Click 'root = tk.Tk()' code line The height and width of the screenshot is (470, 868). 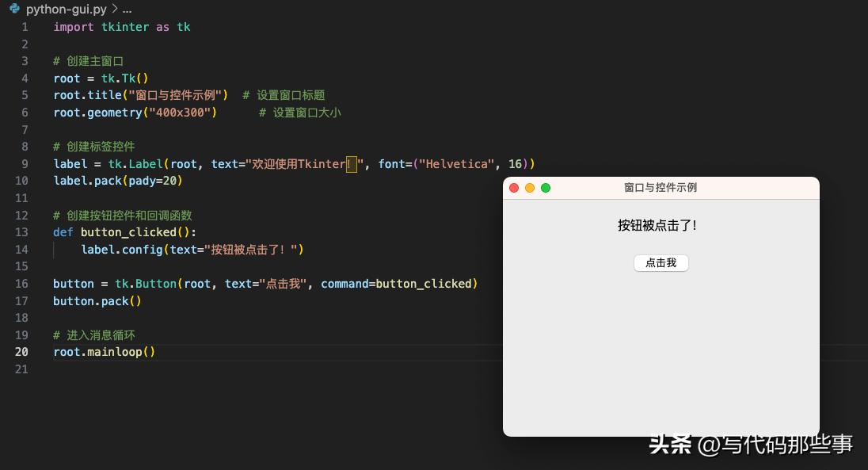click(x=101, y=78)
